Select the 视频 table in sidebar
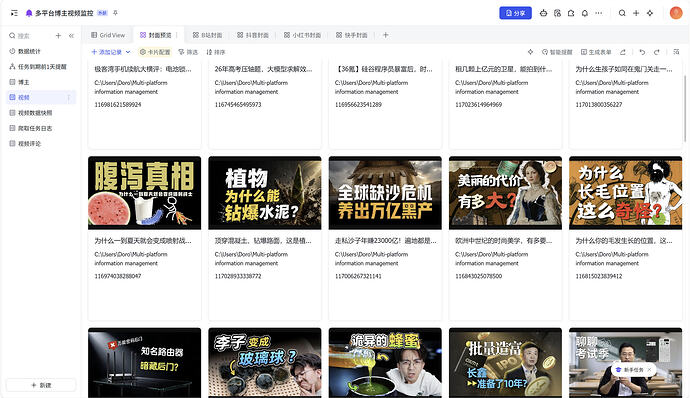This screenshot has height=398, width=690. [x=42, y=97]
